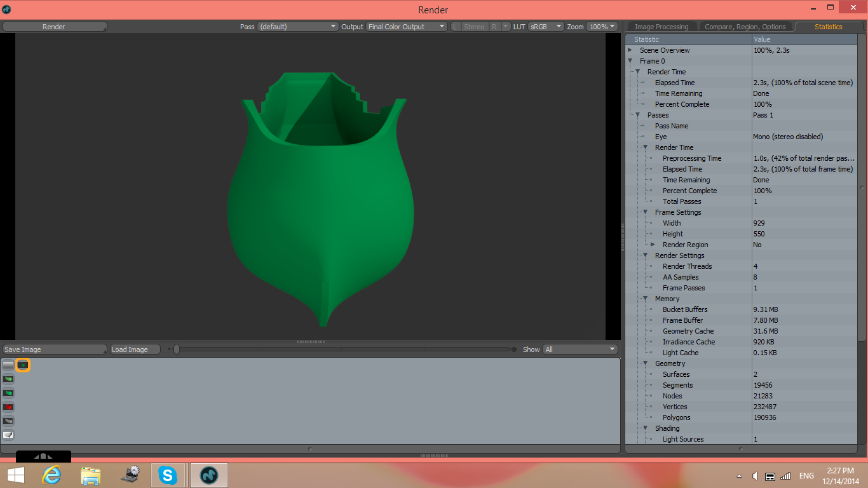Toggle the R right-eye stereo button
Screen dimensions: 868x488
point(494,27)
